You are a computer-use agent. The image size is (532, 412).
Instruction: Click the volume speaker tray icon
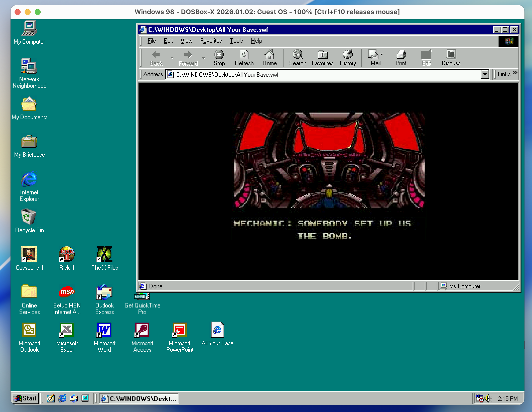click(x=488, y=398)
